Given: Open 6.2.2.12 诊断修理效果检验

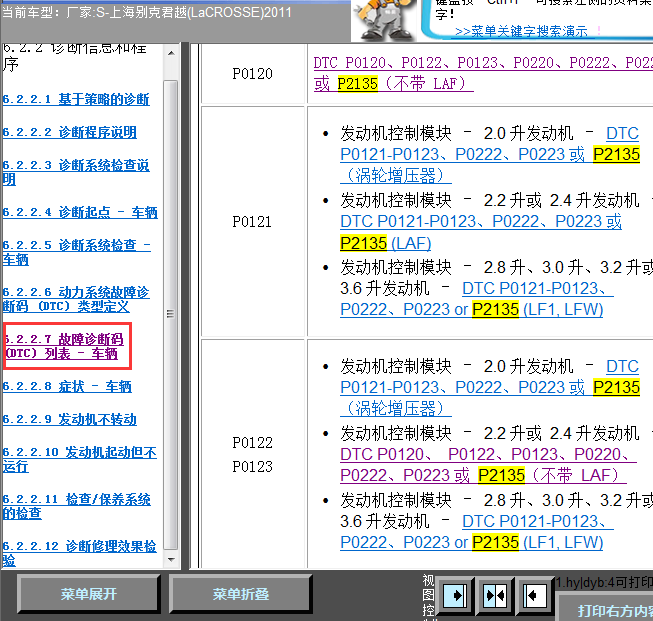Looking at the screenshot, I should pyautogui.click(x=80, y=553).
